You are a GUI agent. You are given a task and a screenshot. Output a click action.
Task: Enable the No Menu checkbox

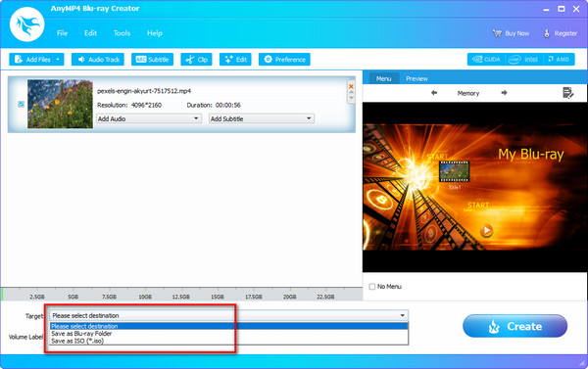pos(372,287)
